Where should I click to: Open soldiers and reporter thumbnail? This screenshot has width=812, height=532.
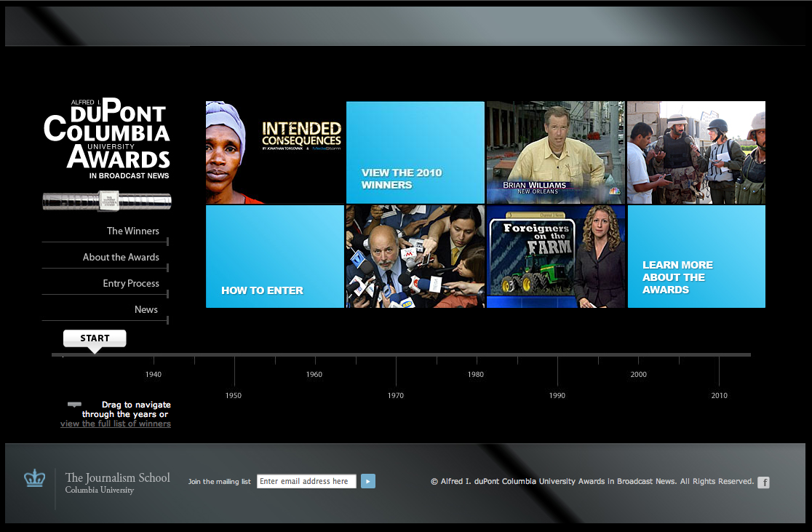click(x=696, y=152)
